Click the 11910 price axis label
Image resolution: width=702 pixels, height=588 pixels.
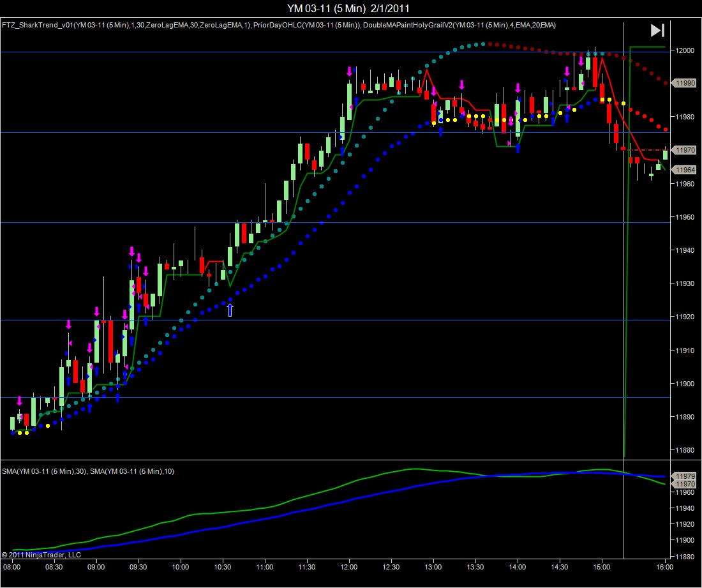click(x=685, y=351)
